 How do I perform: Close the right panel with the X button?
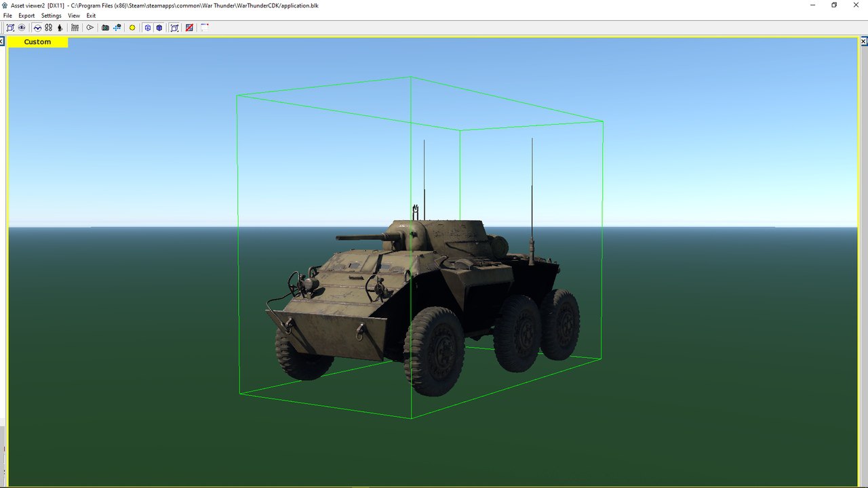[864, 41]
